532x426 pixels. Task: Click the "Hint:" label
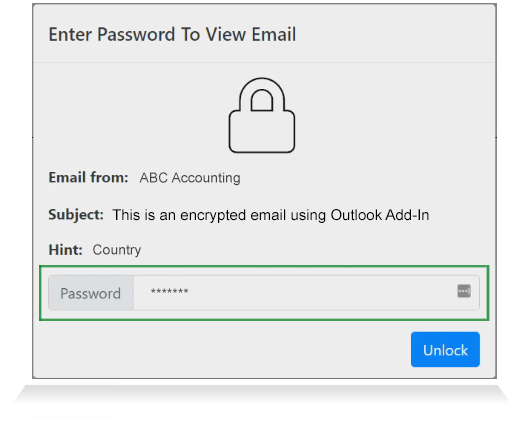click(x=65, y=250)
